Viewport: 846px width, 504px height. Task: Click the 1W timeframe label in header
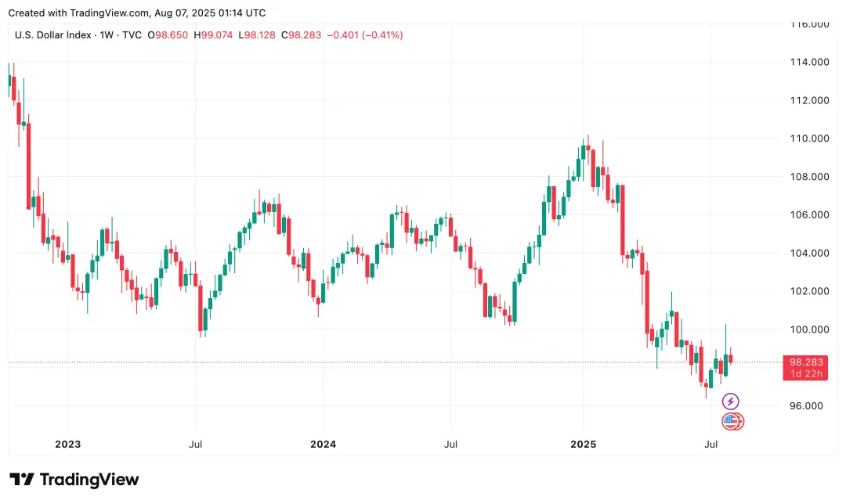click(107, 35)
